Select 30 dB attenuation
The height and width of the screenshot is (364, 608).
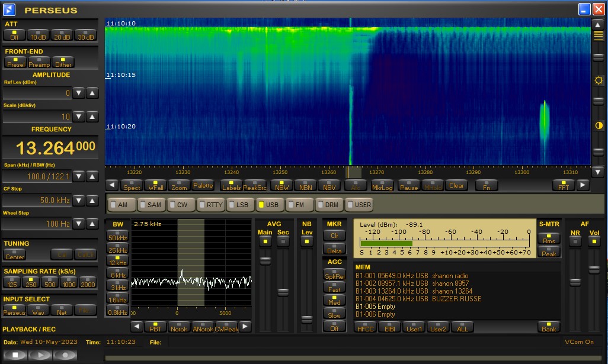[x=86, y=35]
